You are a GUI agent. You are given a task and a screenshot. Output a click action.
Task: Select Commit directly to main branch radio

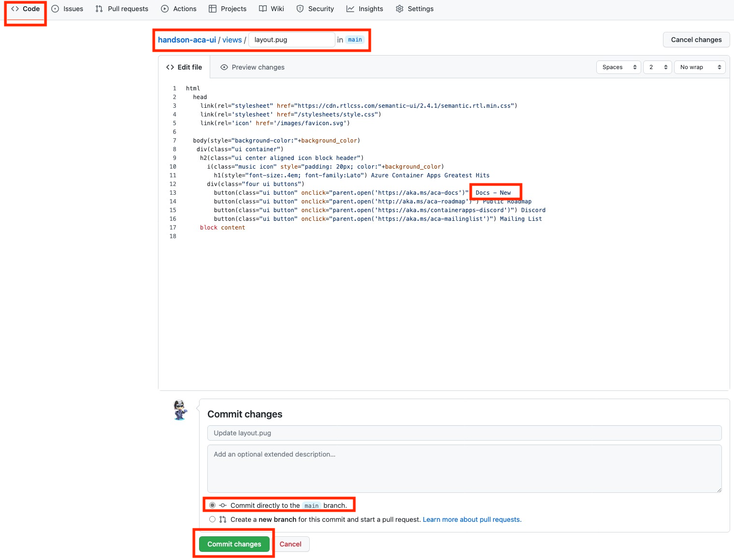point(212,505)
